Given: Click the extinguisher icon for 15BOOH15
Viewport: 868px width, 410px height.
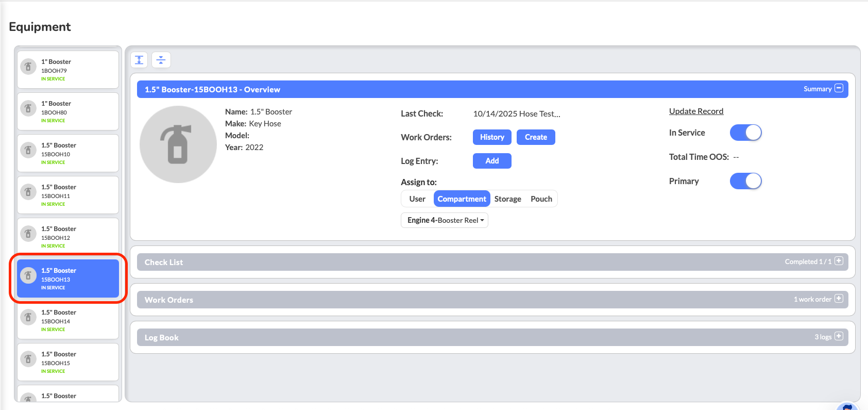Looking at the screenshot, I should [x=28, y=359].
